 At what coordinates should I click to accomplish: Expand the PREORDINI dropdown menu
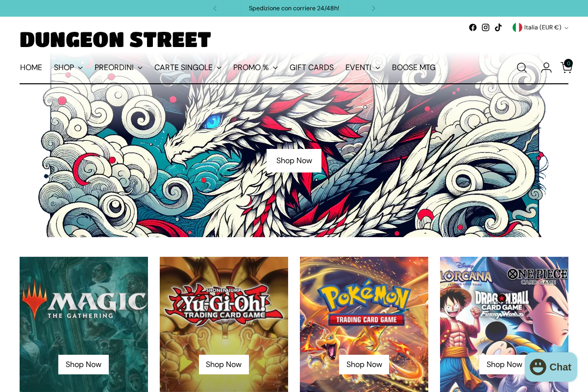(x=118, y=68)
